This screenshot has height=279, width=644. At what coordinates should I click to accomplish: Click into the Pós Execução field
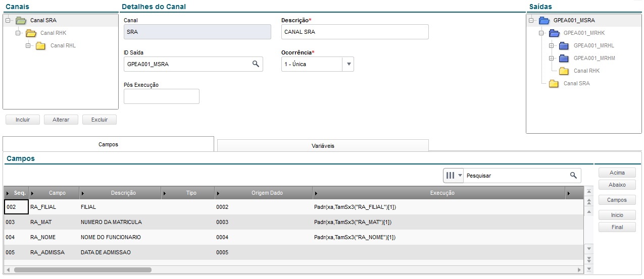coord(162,96)
